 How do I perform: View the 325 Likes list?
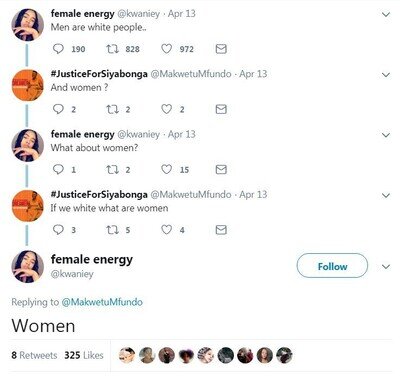point(84,355)
